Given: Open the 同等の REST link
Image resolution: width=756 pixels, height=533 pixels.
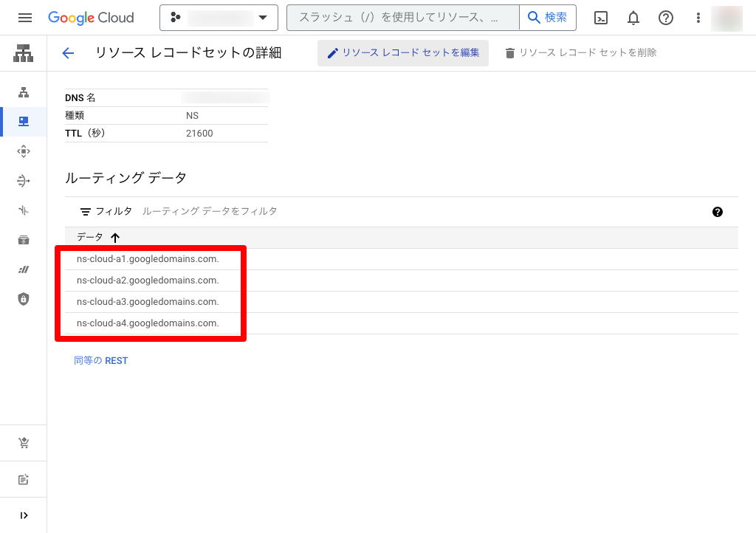Looking at the screenshot, I should 100,360.
